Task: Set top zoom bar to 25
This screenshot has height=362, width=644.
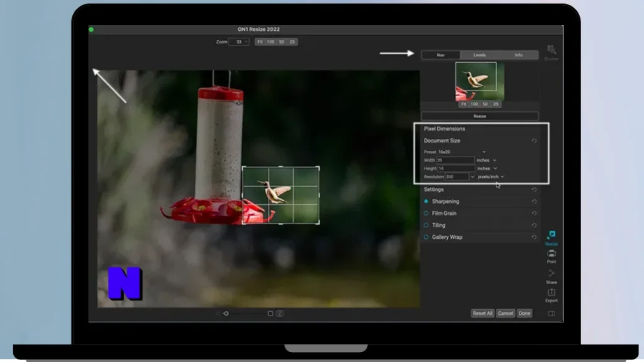Action: point(292,42)
